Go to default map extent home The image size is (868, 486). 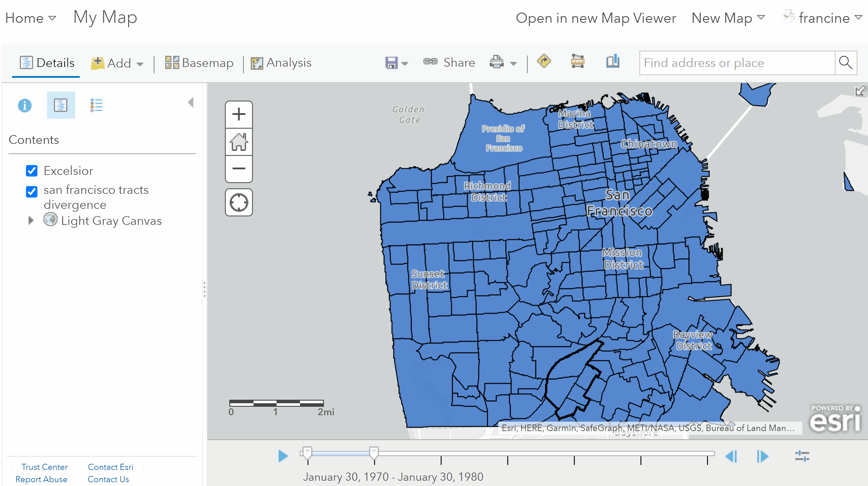pos(239,142)
